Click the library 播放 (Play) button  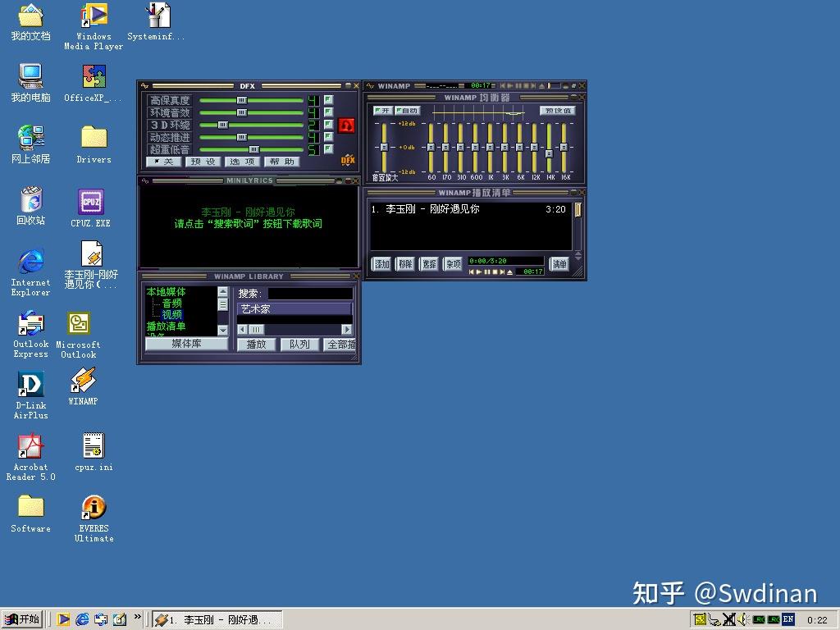[x=257, y=345]
